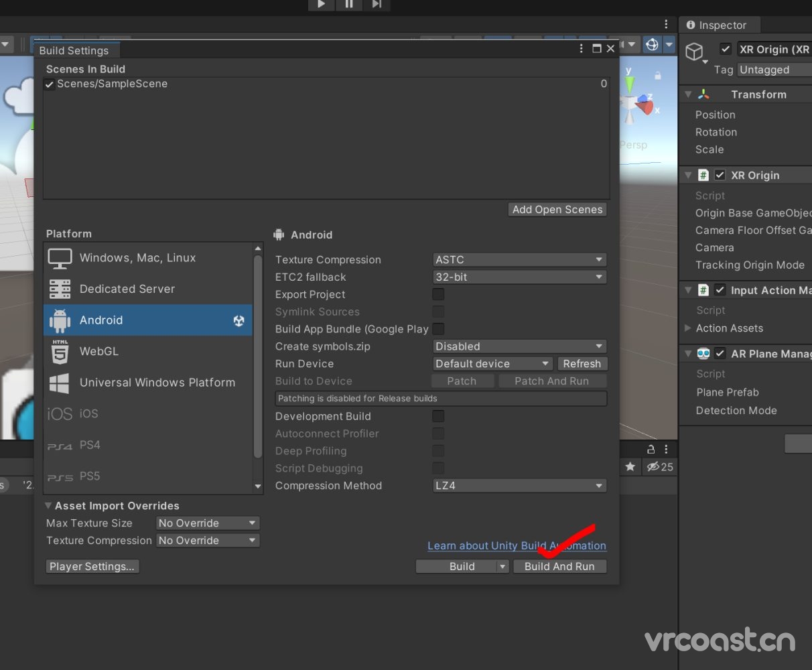Uncheck the Scenes/SampleScene checkbox

50,84
